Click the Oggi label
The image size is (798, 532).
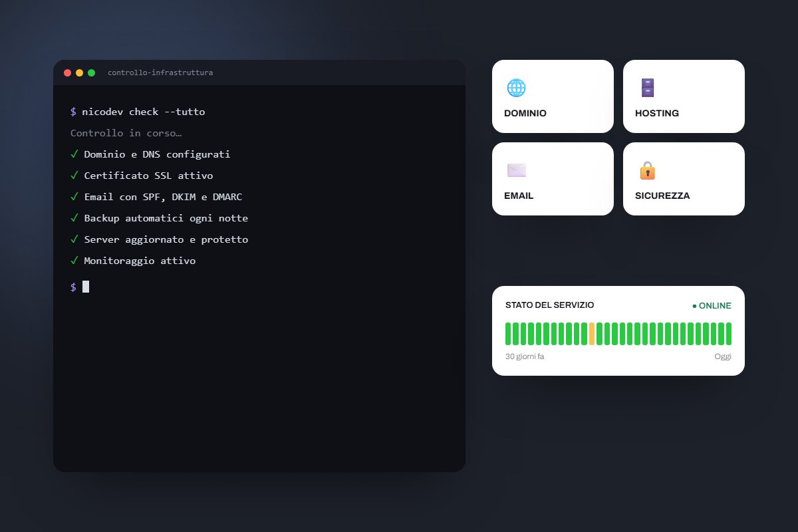[723, 356]
